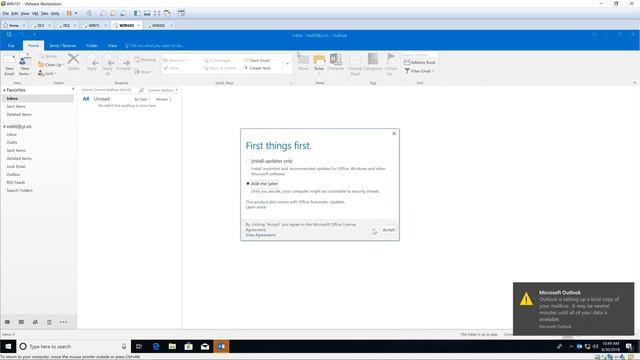
Task: Show Unread messages filter
Action: [102, 99]
